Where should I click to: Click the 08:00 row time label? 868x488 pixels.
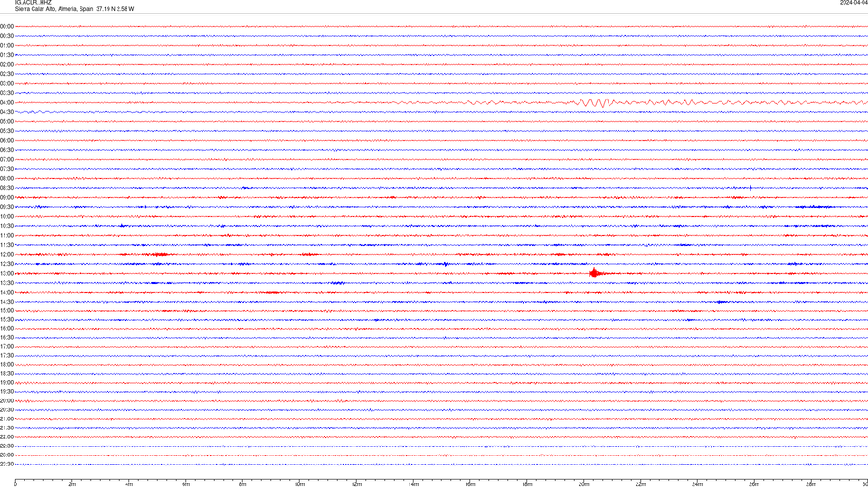6,179
